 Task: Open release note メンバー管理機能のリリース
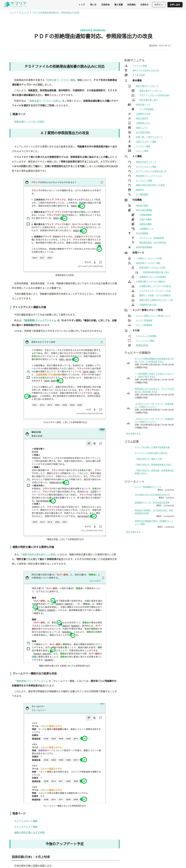click(x=148, y=487)
